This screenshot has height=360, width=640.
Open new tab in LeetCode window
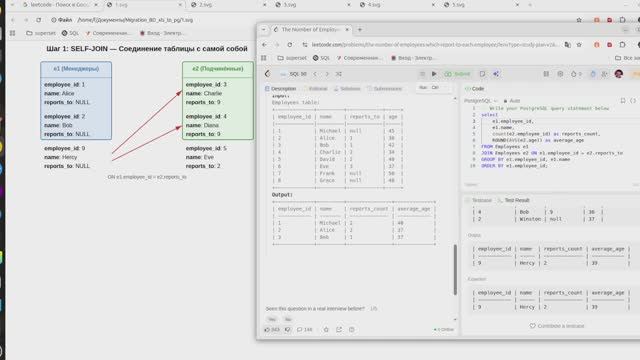click(x=360, y=29)
